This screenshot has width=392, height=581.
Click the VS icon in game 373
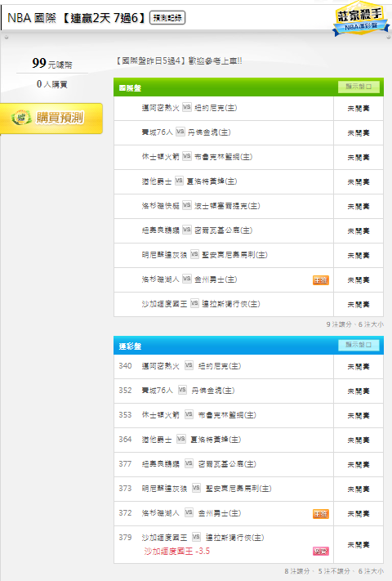pyautogui.click(x=196, y=488)
